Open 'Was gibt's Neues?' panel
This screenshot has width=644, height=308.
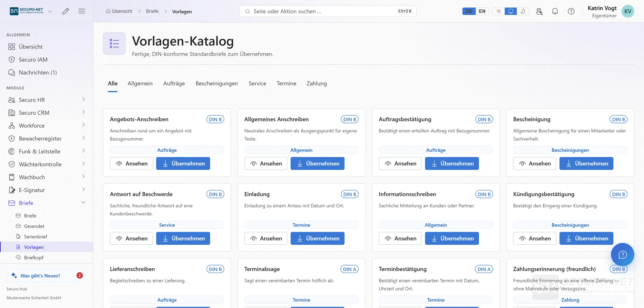click(46, 276)
